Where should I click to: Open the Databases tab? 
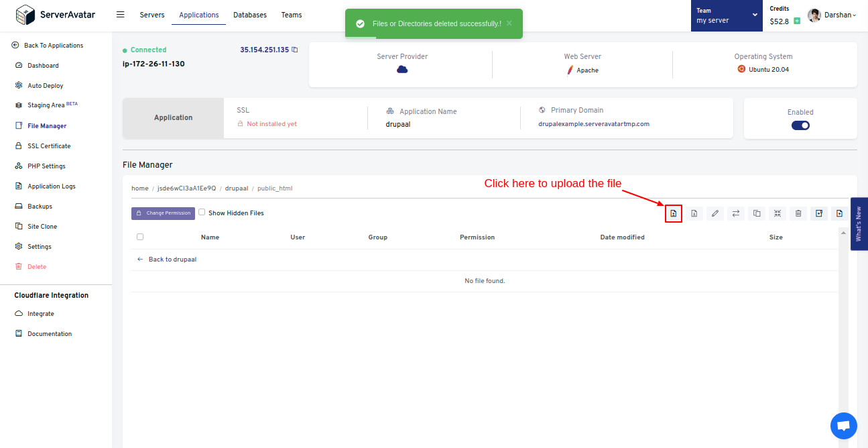coord(250,15)
